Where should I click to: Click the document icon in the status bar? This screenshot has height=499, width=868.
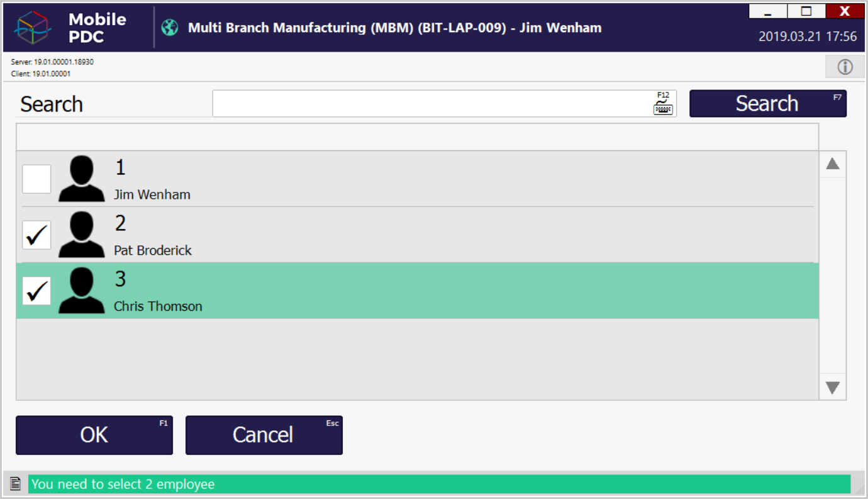point(16,484)
